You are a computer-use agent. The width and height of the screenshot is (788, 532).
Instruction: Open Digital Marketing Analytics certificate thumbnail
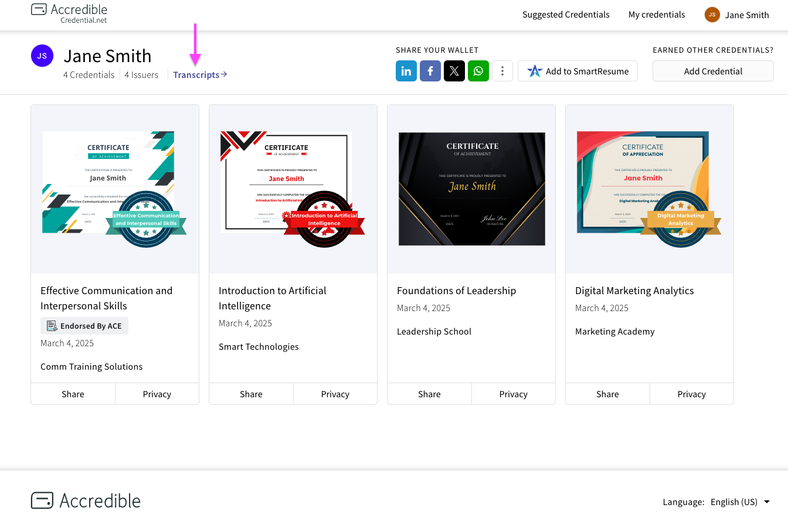(643, 183)
